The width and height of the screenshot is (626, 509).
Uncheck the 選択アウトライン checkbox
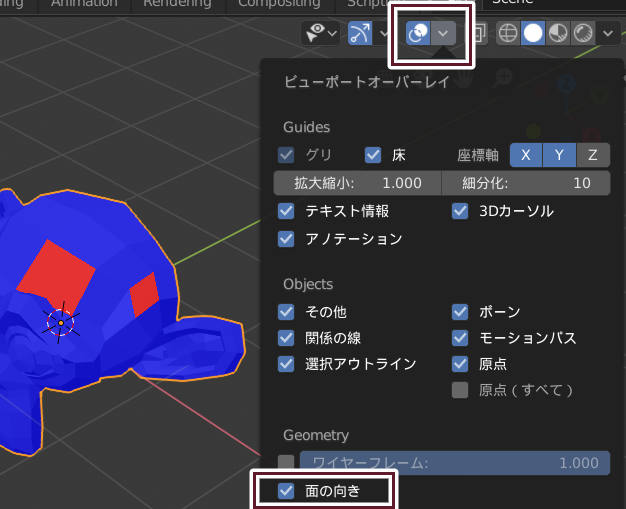click(x=286, y=364)
